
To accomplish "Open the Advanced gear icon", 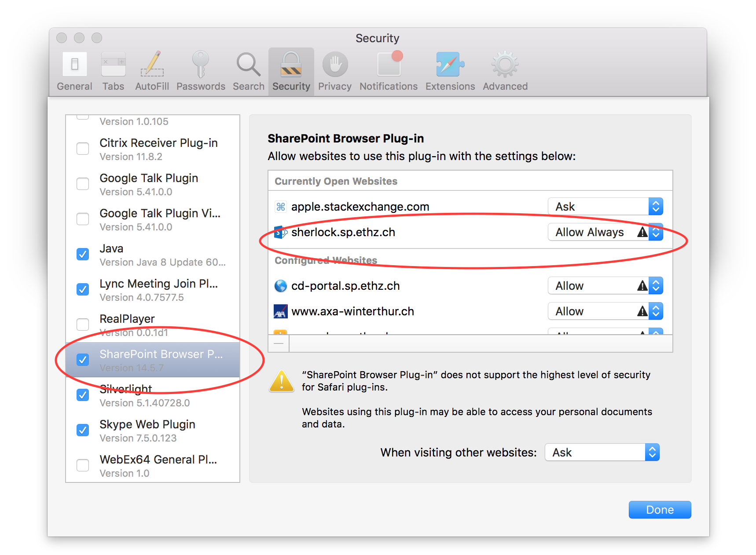I will pyautogui.click(x=505, y=64).
